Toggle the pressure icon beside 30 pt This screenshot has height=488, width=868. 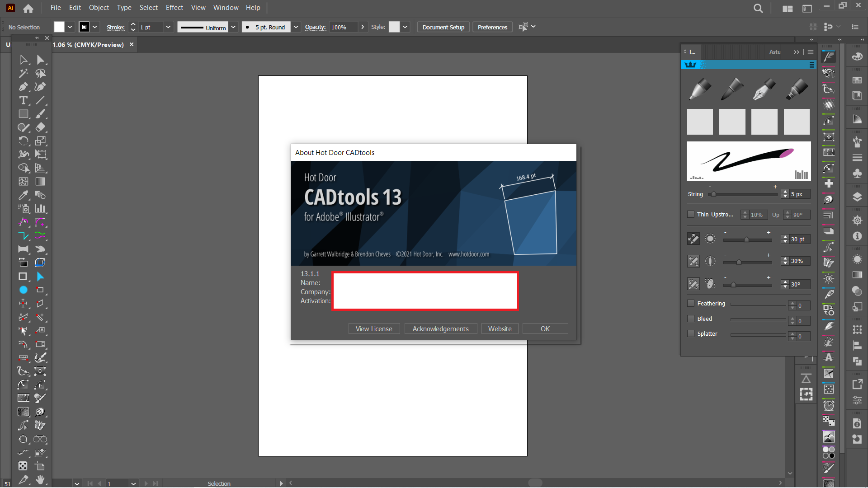[x=693, y=239]
